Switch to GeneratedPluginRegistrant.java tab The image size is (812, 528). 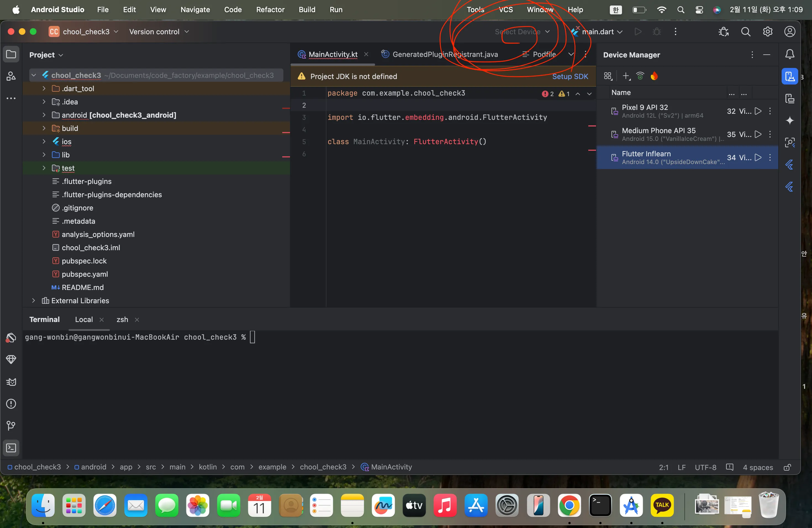click(439, 54)
